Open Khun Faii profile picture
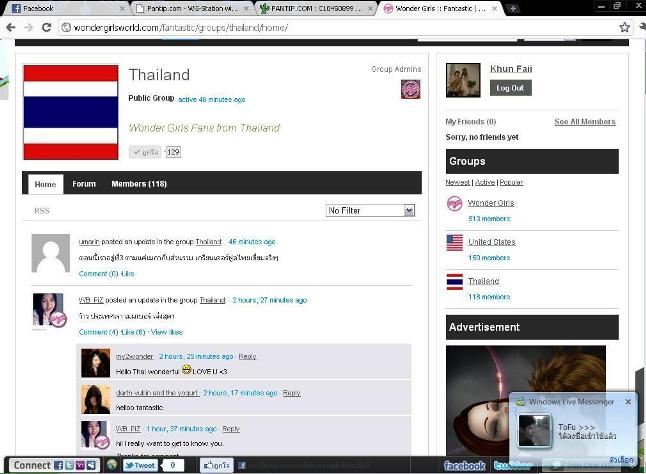 (463, 80)
